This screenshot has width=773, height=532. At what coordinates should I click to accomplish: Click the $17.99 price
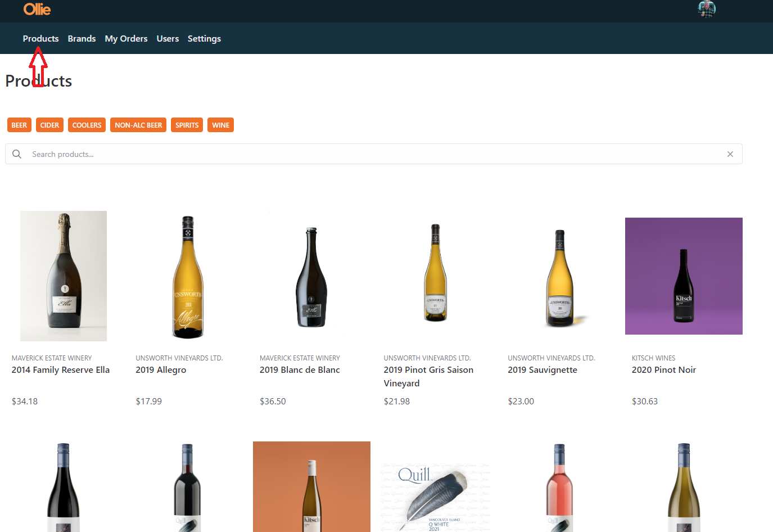pos(149,402)
